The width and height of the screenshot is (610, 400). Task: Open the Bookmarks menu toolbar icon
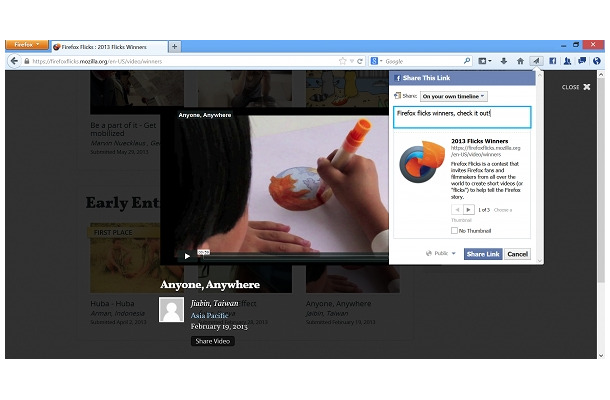coord(484,61)
